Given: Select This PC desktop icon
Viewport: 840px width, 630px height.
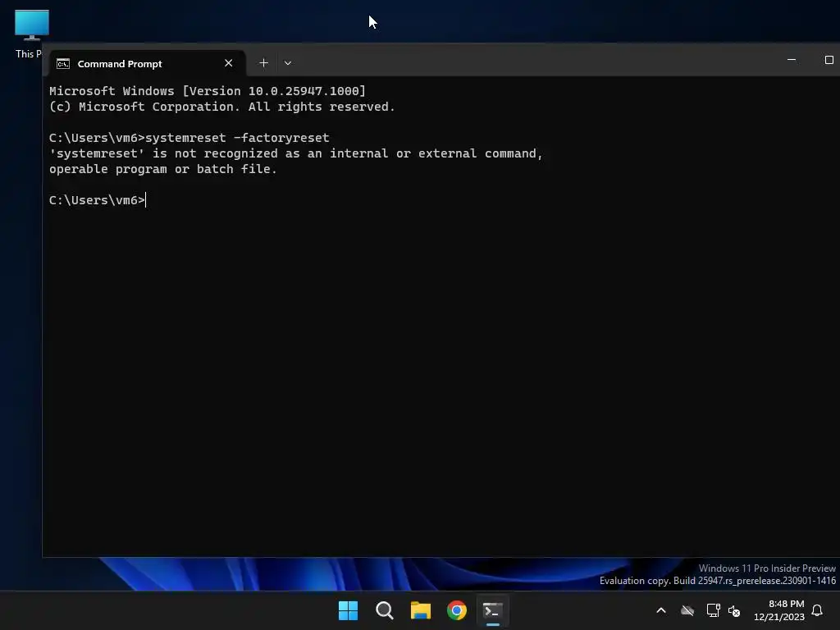Looking at the screenshot, I should pos(30,33).
